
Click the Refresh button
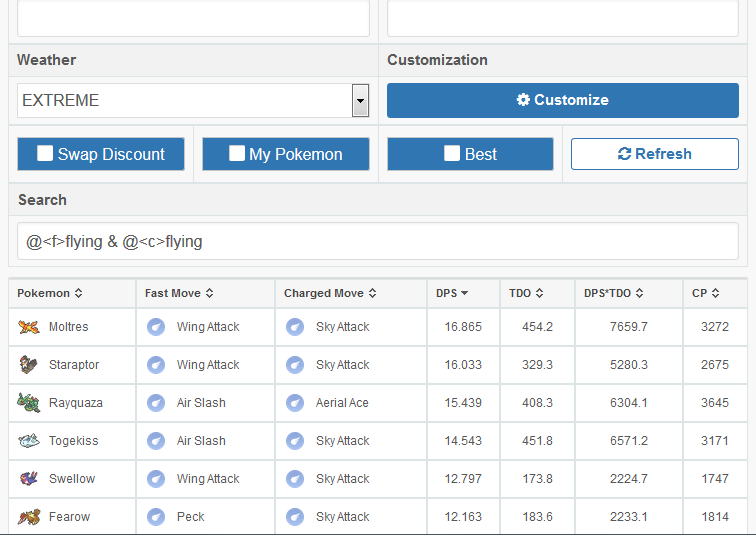655,154
